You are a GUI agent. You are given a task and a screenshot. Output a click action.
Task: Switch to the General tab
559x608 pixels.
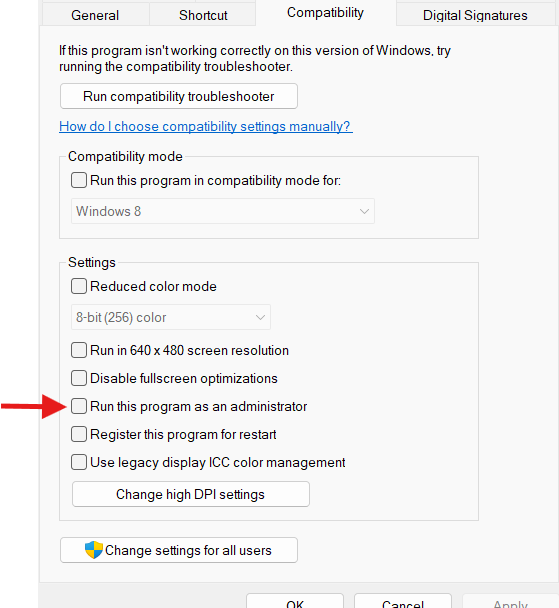tap(95, 15)
